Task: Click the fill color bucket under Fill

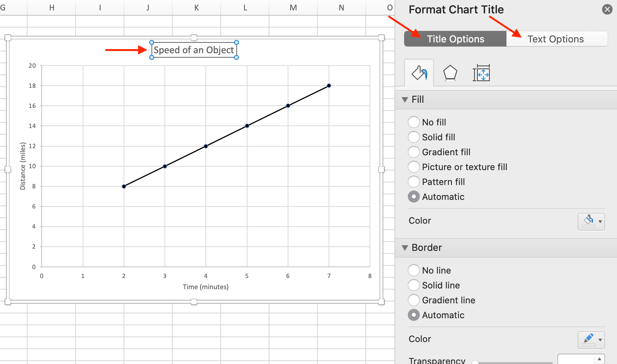Action: pyautogui.click(x=589, y=221)
